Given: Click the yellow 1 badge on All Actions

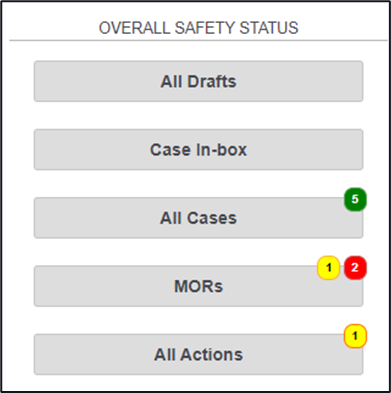Looking at the screenshot, I should [355, 336].
